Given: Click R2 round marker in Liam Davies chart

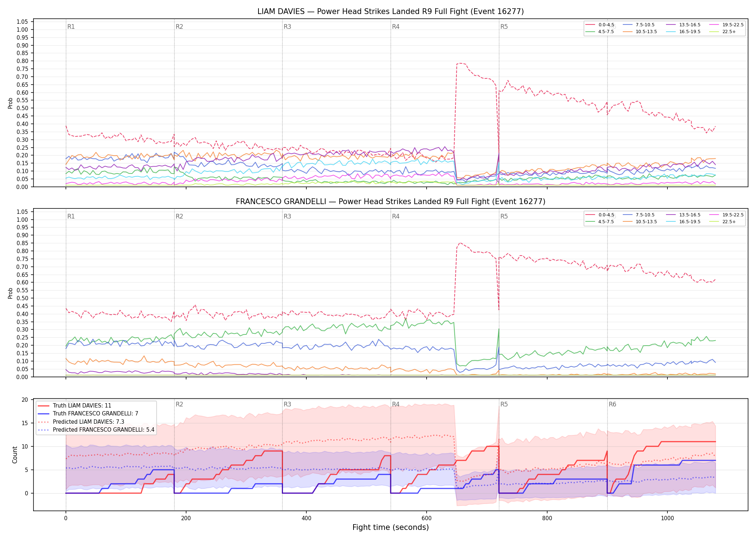Looking at the screenshot, I should pyautogui.click(x=179, y=27).
